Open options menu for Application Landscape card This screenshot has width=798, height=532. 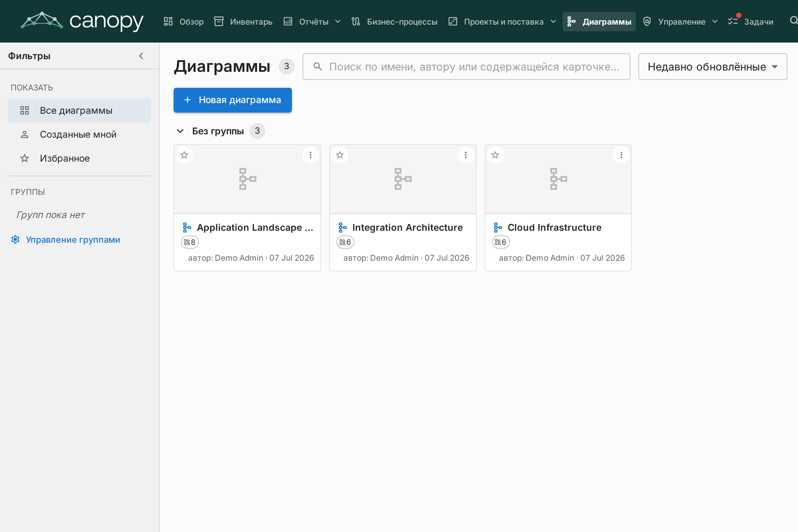(311, 155)
